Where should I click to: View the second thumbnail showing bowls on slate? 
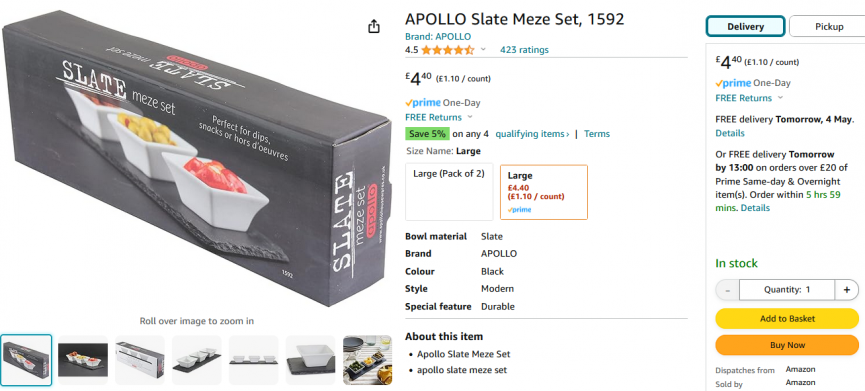point(83,360)
